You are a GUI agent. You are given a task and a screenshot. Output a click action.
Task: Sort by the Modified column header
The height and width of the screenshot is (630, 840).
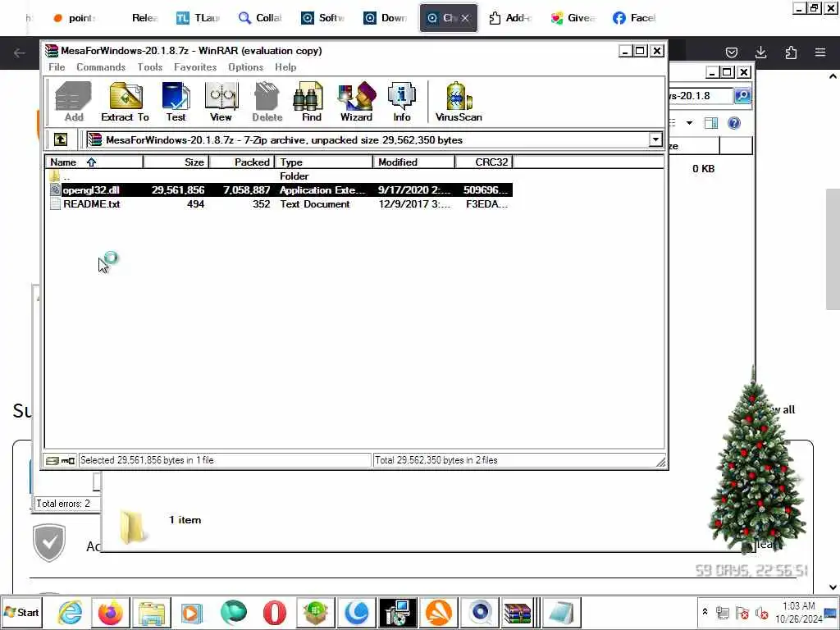click(x=413, y=162)
